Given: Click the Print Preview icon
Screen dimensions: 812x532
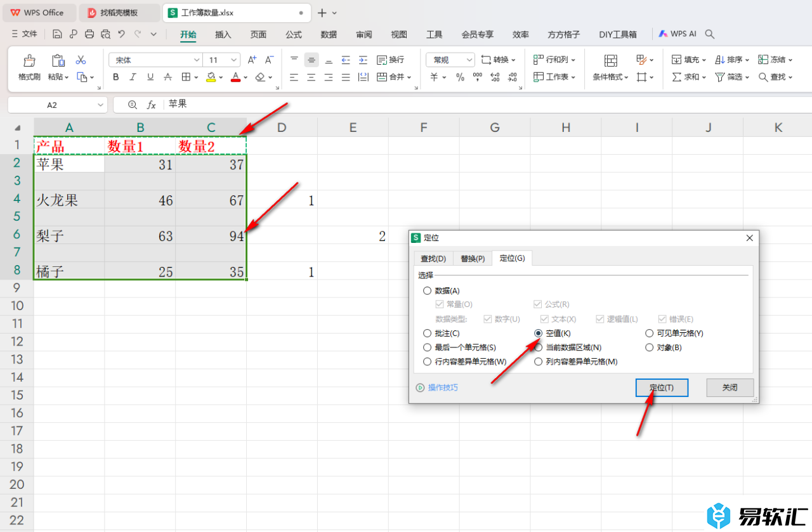Looking at the screenshot, I should tap(105, 34).
